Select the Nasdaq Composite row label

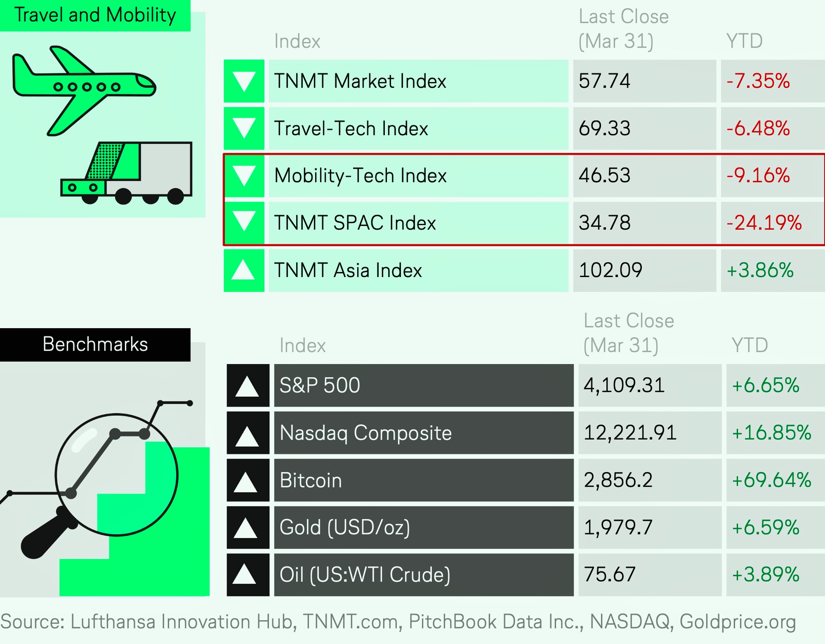pos(366,433)
